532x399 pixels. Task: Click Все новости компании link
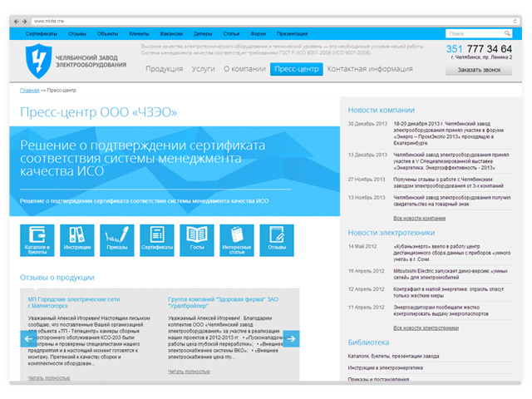(419, 218)
